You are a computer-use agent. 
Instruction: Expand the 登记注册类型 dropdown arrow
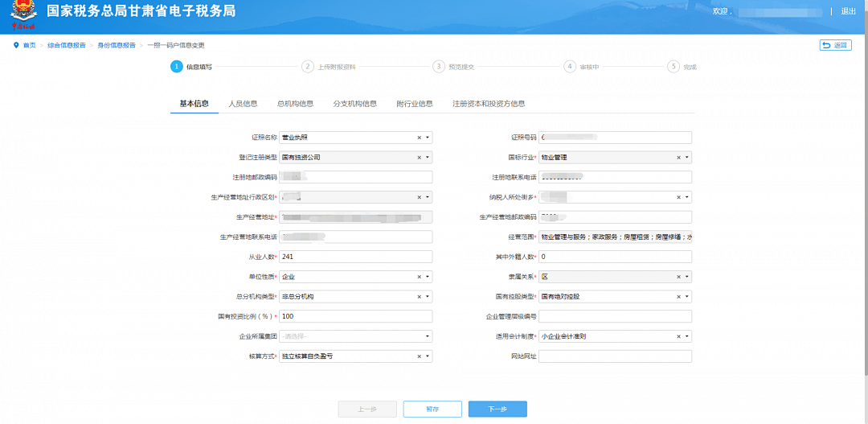pyautogui.click(x=427, y=158)
